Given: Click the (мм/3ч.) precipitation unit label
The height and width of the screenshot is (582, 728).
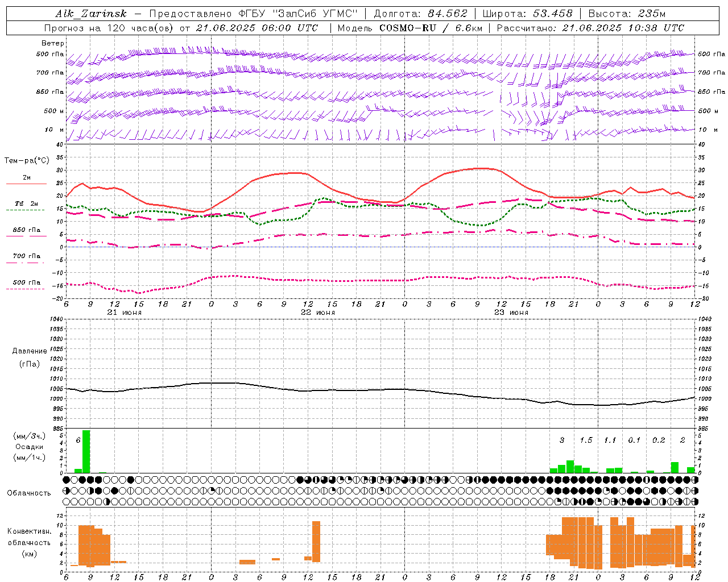Looking at the screenshot, I should tap(29, 436).
